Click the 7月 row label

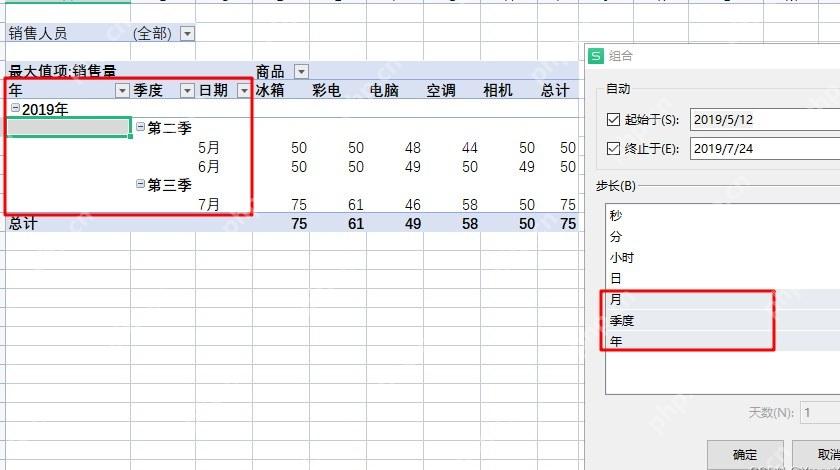208,204
